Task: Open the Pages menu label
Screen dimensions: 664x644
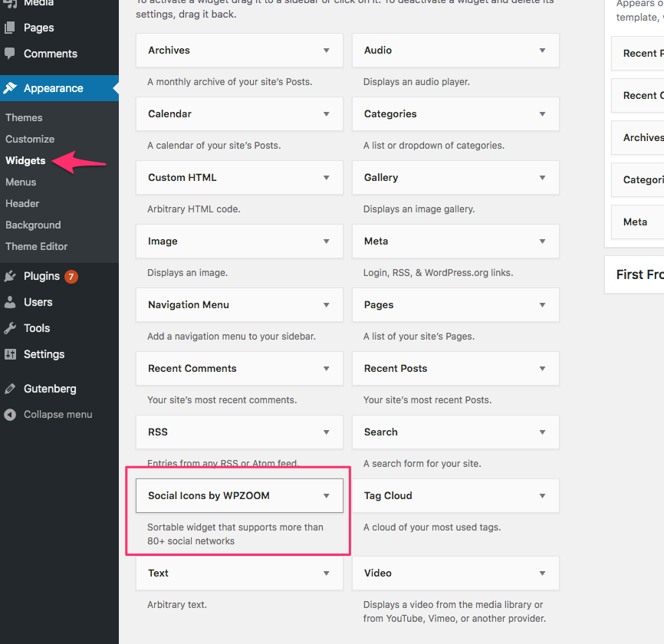Action: (x=38, y=28)
